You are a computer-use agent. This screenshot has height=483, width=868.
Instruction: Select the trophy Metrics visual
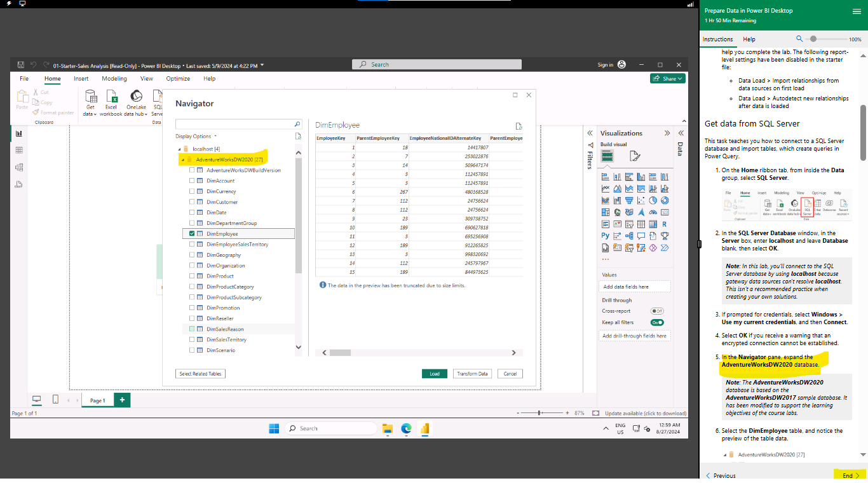click(665, 236)
